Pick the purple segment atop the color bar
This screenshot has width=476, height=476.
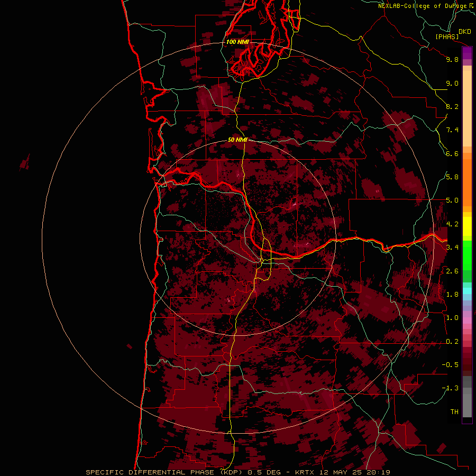click(x=467, y=53)
